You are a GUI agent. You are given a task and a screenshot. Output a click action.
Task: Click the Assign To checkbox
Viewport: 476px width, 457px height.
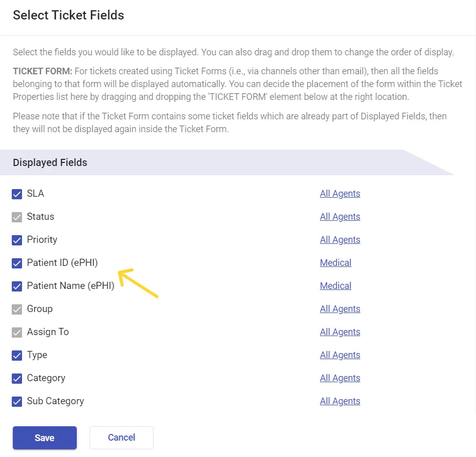pyautogui.click(x=17, y=333)
